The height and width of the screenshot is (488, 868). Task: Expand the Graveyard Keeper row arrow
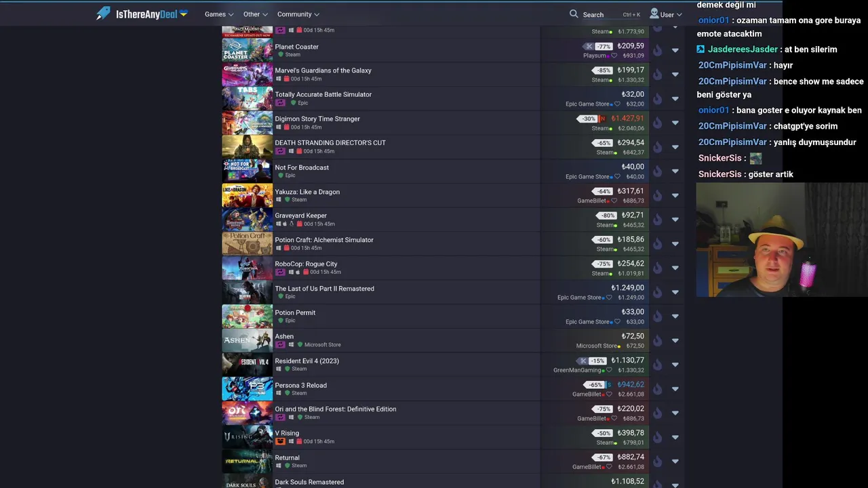tap(675, 220)
